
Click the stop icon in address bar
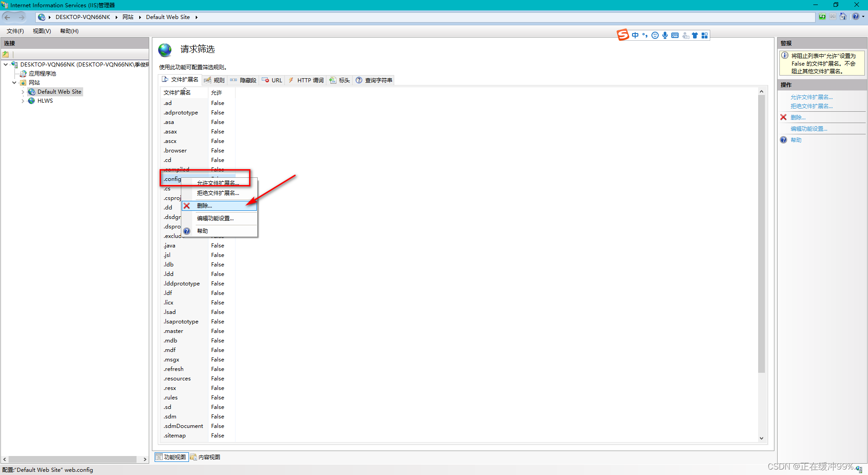click(x=832, y=17)
